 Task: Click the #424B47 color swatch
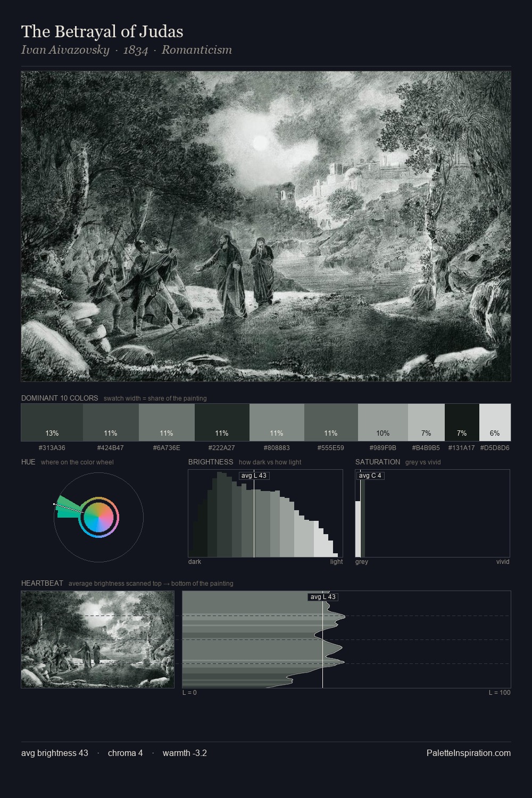pos(111,422)
